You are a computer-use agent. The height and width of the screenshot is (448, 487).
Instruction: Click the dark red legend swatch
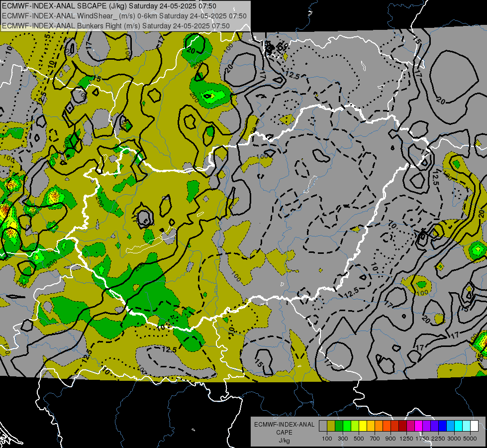point(402,426)
